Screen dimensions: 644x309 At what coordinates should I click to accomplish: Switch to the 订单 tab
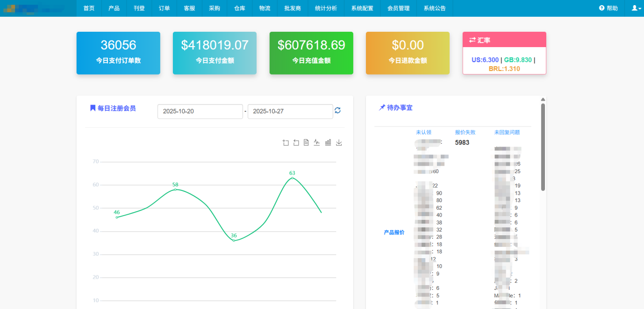coord(164,8)
